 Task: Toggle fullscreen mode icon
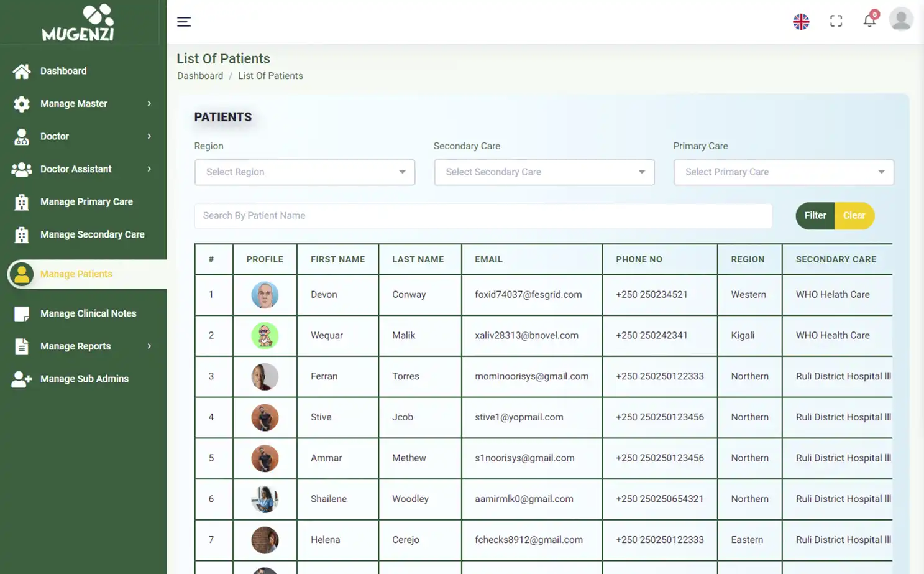tap(836, 21)
